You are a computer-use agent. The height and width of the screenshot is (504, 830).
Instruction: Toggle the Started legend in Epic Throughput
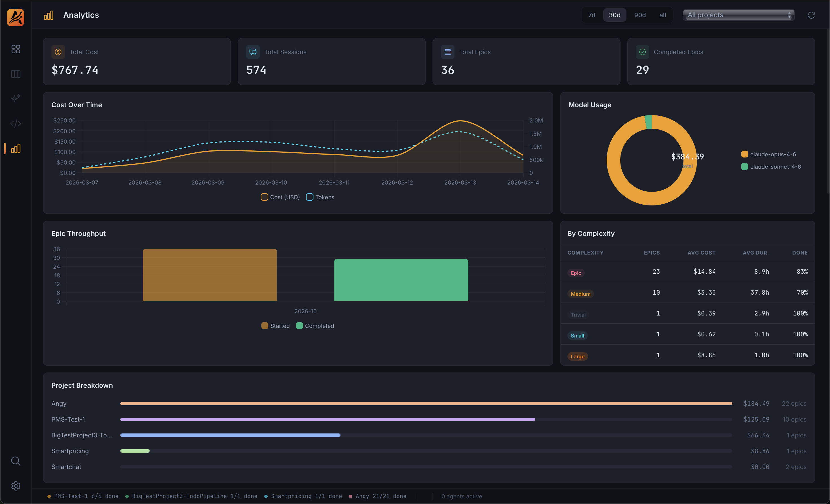pyautogui.click(x=265, y=326)
